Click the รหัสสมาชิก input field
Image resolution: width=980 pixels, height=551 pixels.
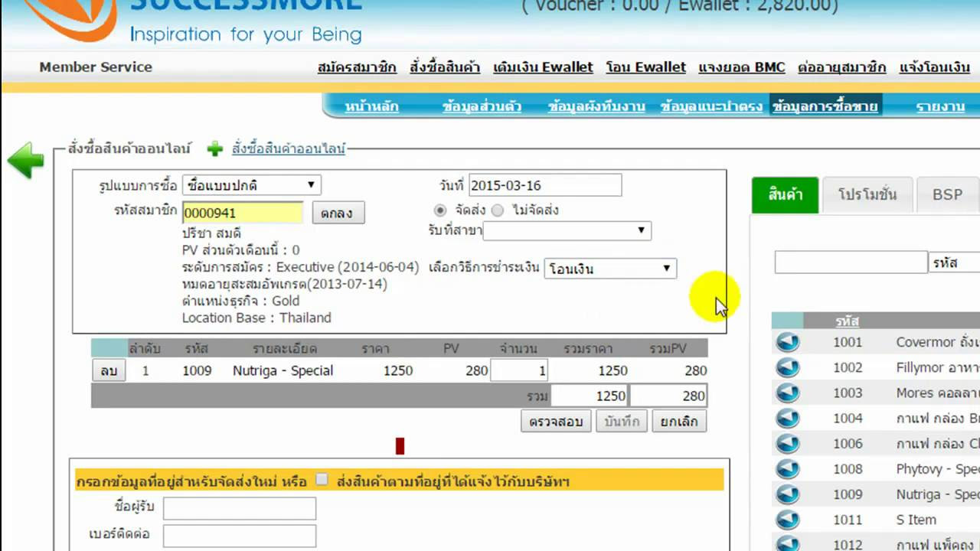coord(243,213)
